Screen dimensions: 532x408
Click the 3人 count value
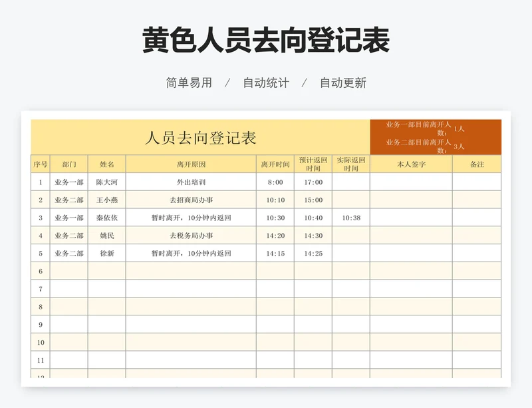pyautogui.click(x=459, y=146)
